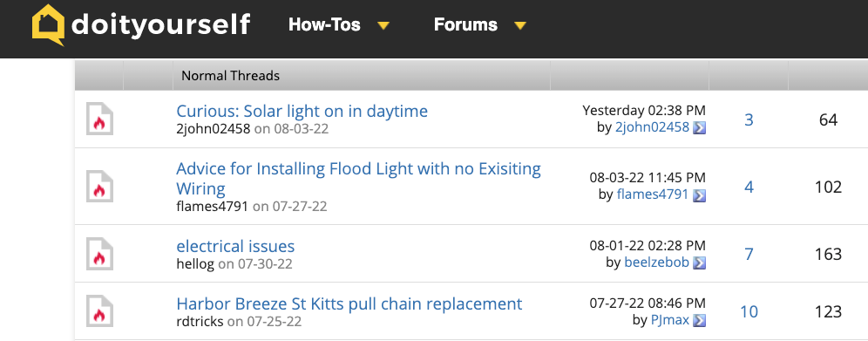The height and width of the screenshot is (341, 868).
Task: Open the Forums menu
Action: 465,25
